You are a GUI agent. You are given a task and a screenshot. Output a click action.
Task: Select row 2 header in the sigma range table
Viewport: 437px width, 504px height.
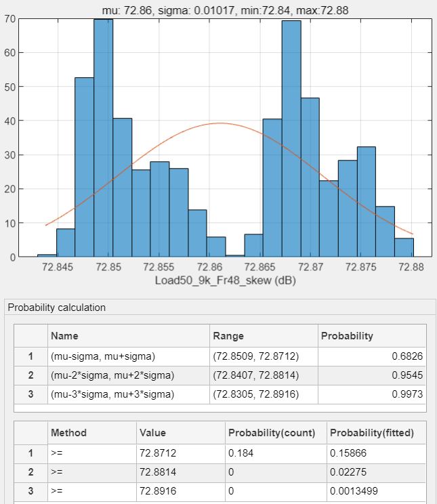coord(30,375)
